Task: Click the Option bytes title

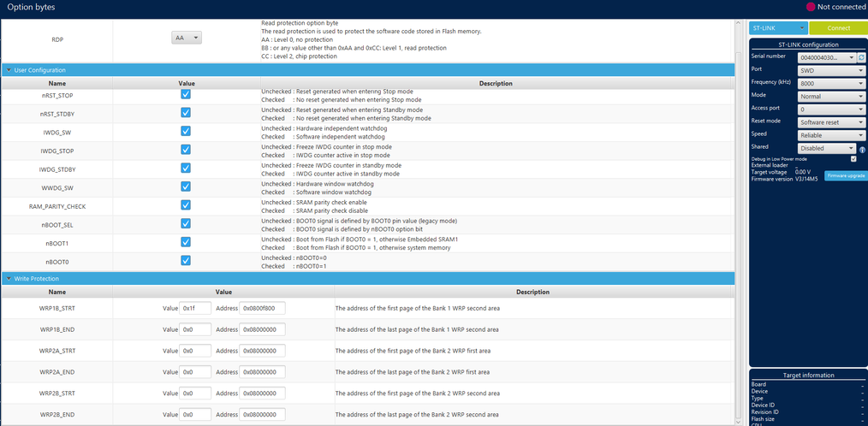Action: [31, 7]
